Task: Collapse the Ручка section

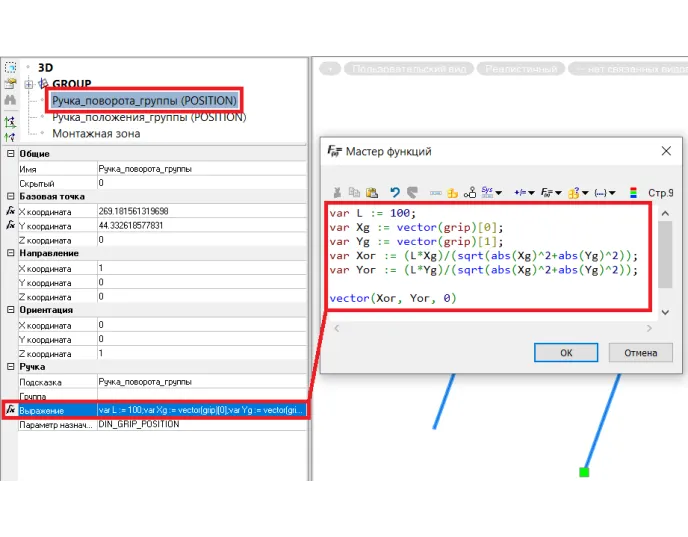Action: 11,366
